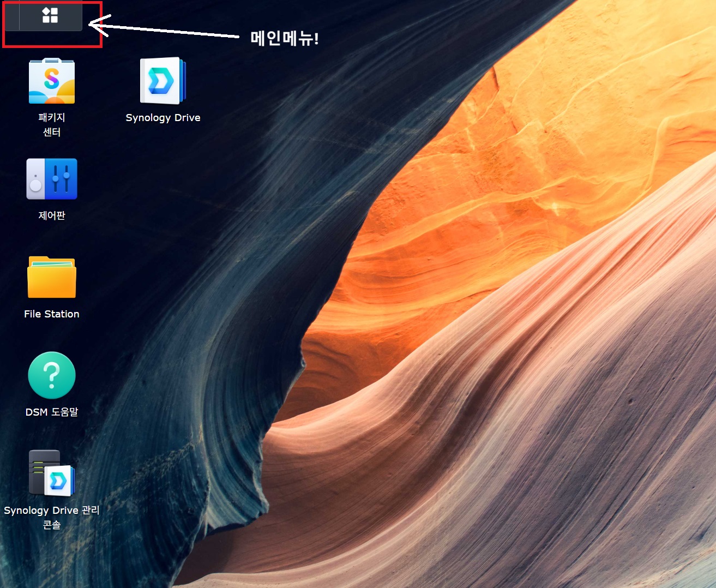This screenshot has width=716, height=588.
Task: Click the DSM 도움말 text label
Action: [x=52, y=412]
